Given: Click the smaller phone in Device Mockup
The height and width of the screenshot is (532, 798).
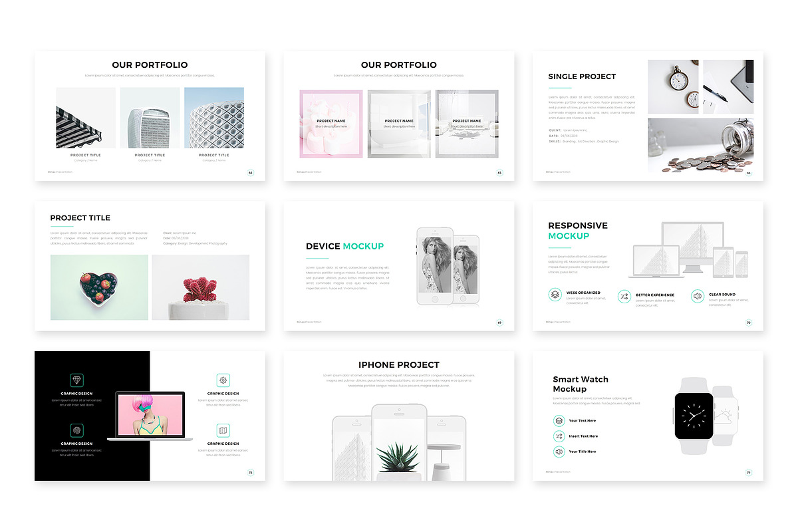Looking at the screenshot, I should pos(465,269).
